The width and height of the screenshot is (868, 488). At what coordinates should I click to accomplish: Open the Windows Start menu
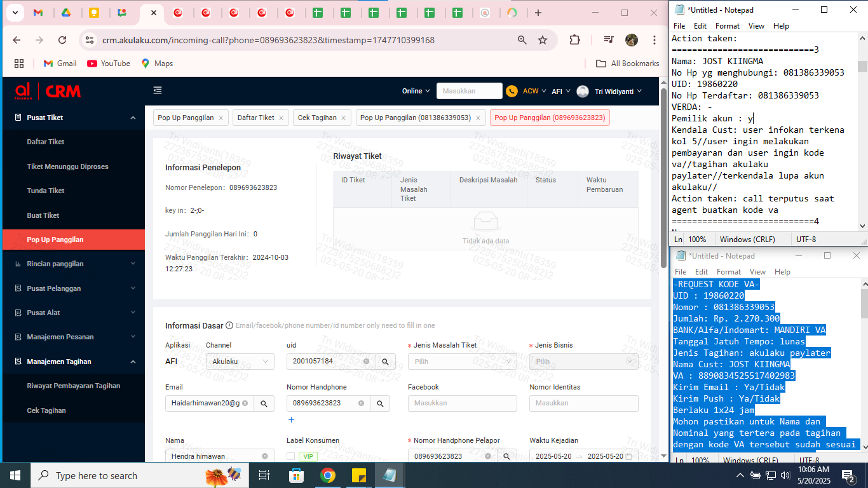[15, 475]
